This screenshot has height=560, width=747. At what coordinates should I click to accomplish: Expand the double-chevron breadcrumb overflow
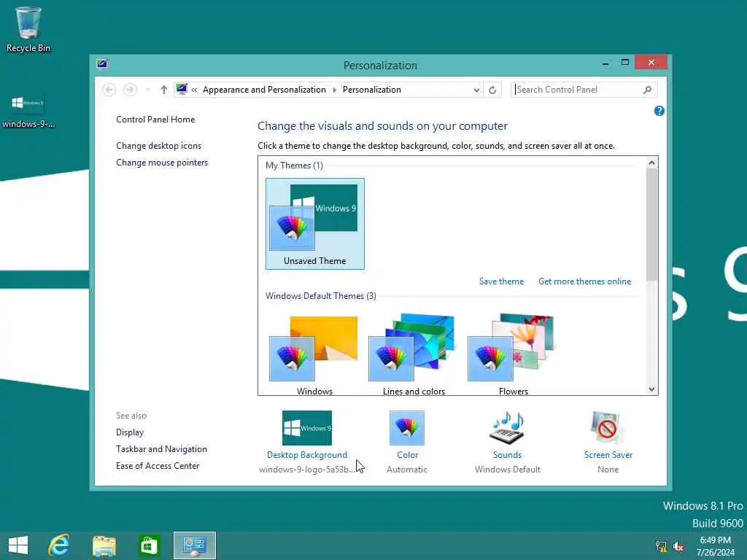click(194, 90)
